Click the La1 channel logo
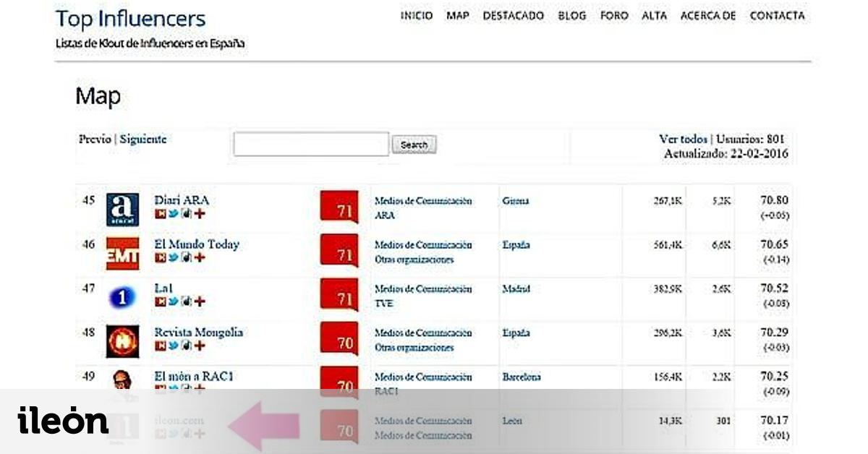868x454 pixels. (x=122, y=296)
